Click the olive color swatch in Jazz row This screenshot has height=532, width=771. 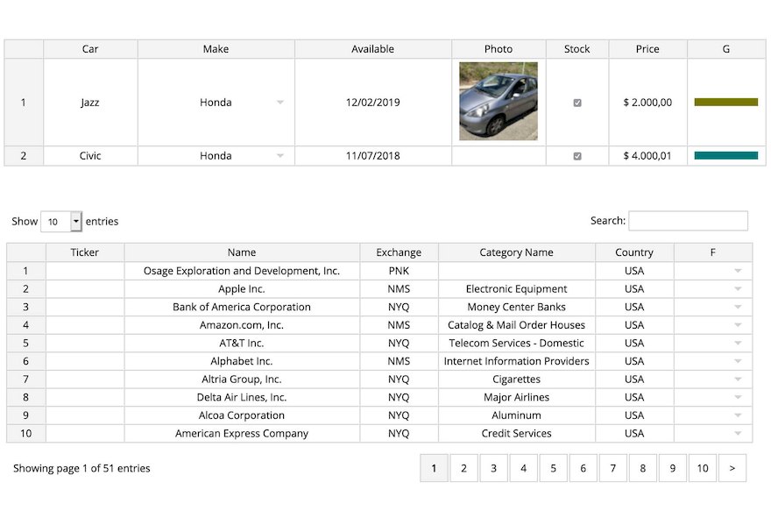pyautogui.click(x=725, y=103)
